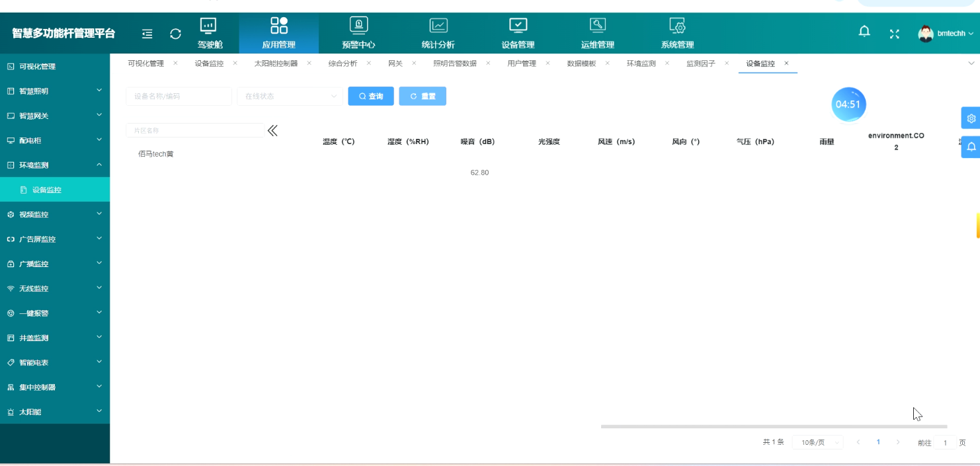Click the blue settings gear on right edge

(970, 118)
